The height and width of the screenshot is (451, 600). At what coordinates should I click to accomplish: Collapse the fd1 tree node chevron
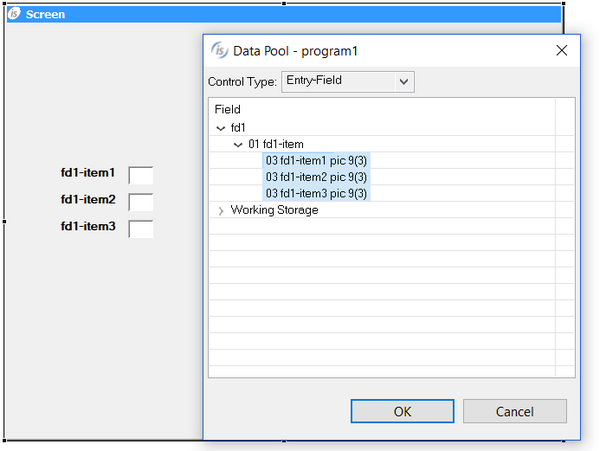tap(221, 128)
